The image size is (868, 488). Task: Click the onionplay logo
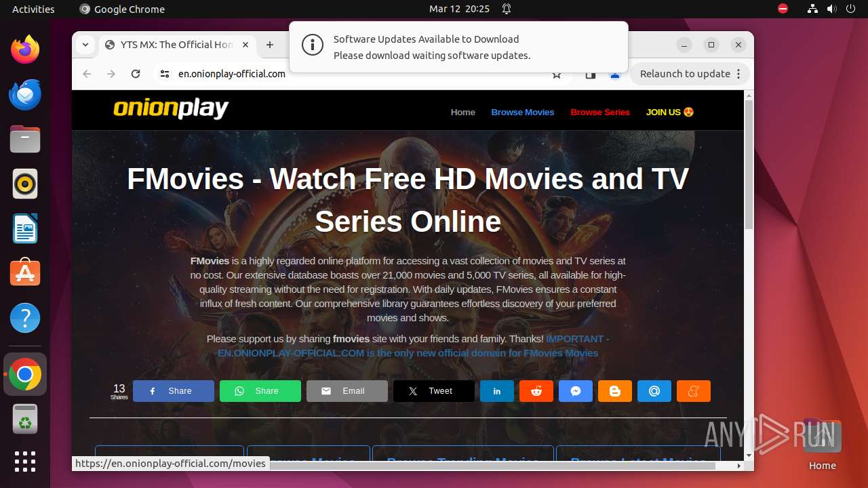coord(171,109)
